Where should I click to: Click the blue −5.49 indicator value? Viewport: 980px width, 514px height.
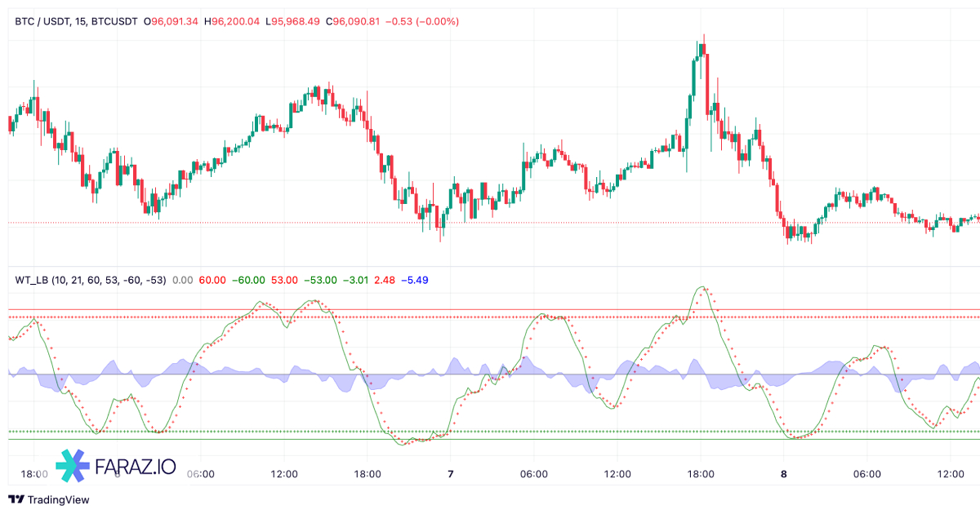point(415,280)
